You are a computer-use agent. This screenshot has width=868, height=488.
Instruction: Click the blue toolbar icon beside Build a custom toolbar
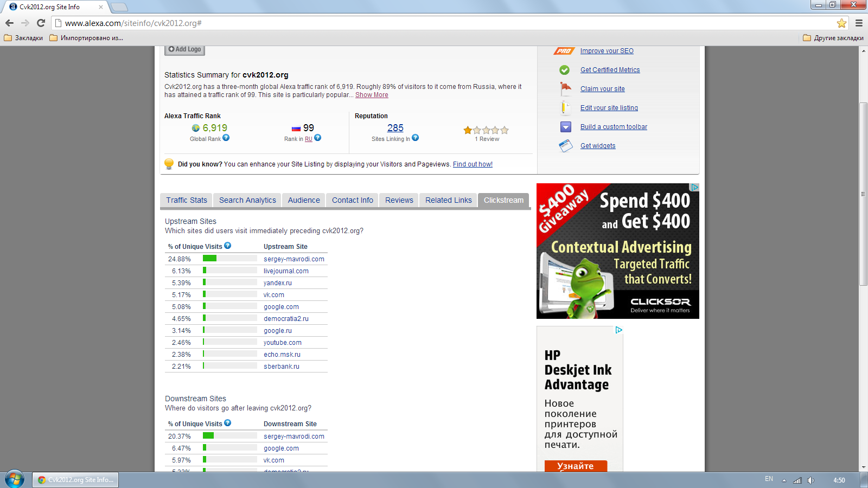(566, 127)
